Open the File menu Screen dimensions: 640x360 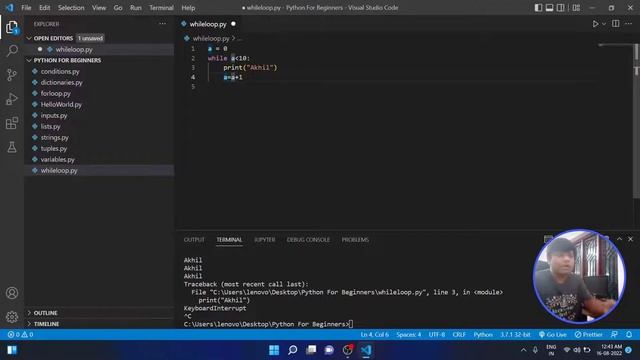pos(26,8)
